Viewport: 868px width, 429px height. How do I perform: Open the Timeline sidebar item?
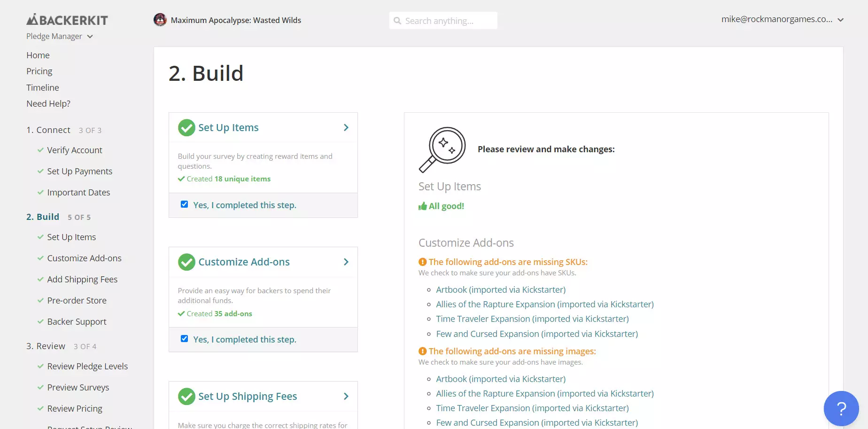43,87
